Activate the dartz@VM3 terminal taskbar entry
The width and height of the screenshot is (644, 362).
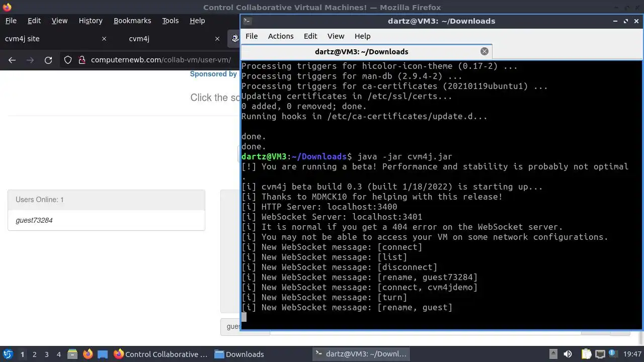tap(361, 354)
